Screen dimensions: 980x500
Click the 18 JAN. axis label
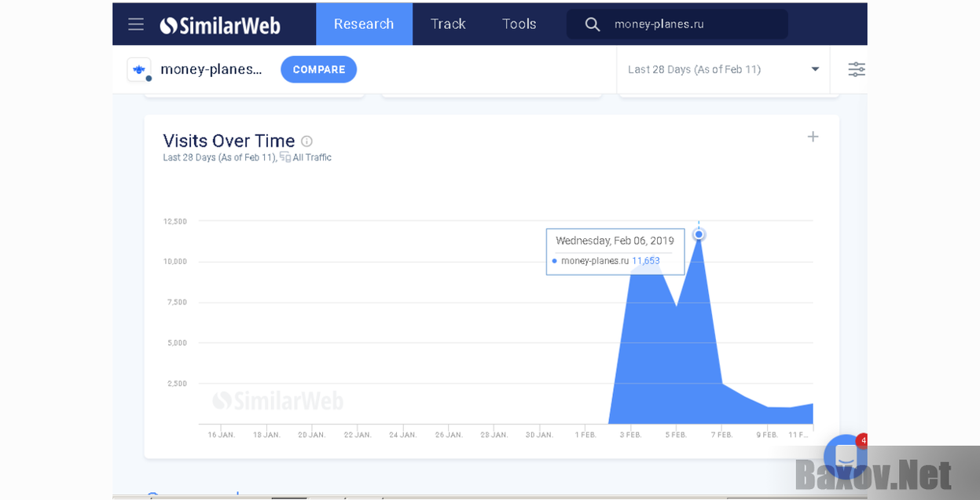tap(266, 435)
